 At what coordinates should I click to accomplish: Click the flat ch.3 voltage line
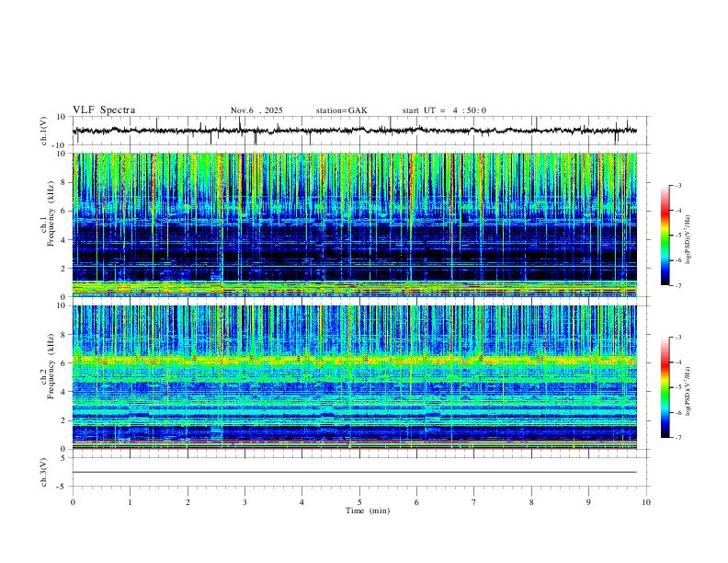pyautogui.click(x=354, y=472)
